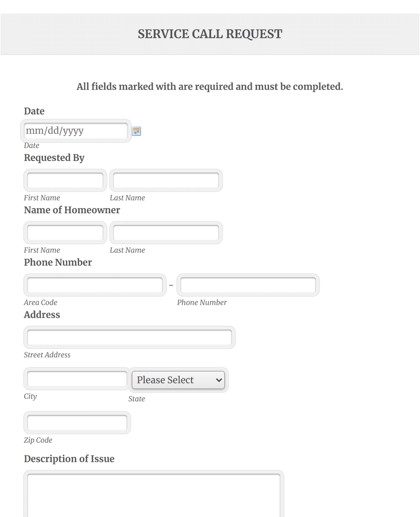Click the Requested By First Name field
Screen dimensions: 420x517
click(65, 180)
